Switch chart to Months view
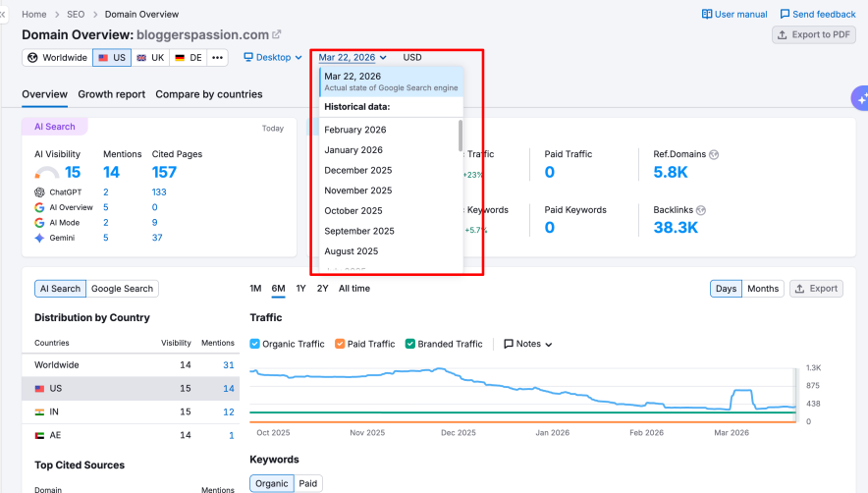The image size is (868, 493). 763,289
